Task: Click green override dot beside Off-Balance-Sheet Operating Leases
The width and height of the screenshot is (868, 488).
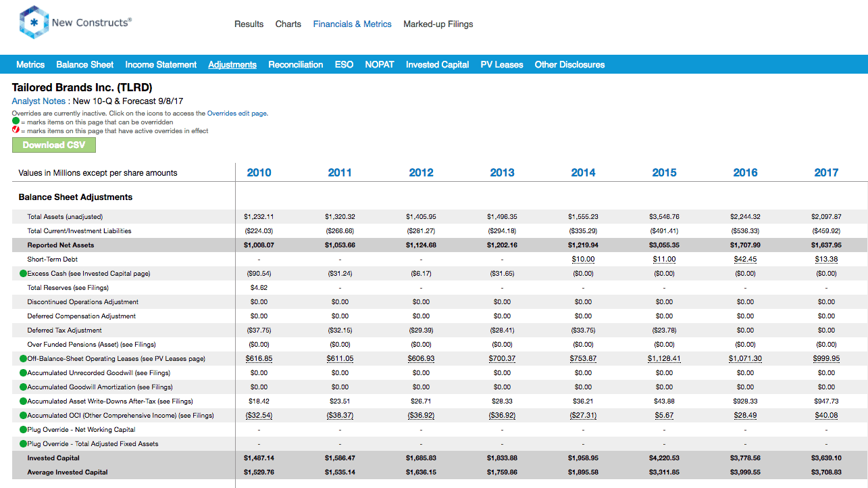Action: (x=23, y=359)
